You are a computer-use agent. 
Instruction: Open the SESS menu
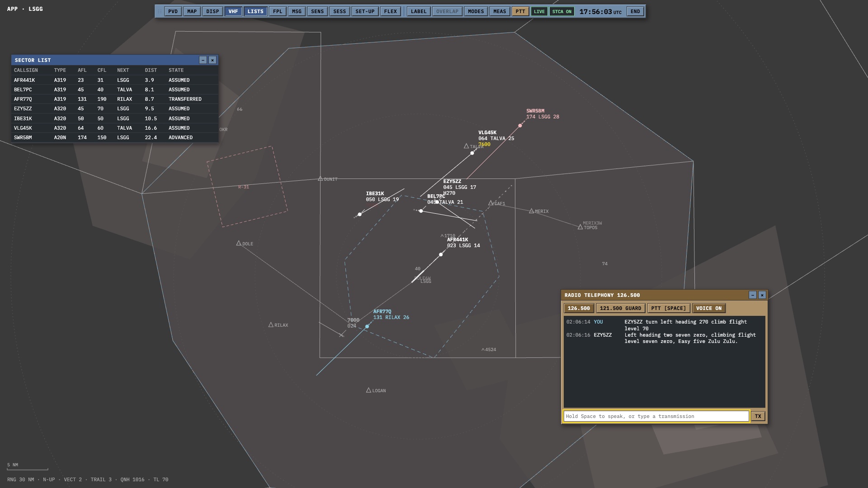click(x=340, y=11)
